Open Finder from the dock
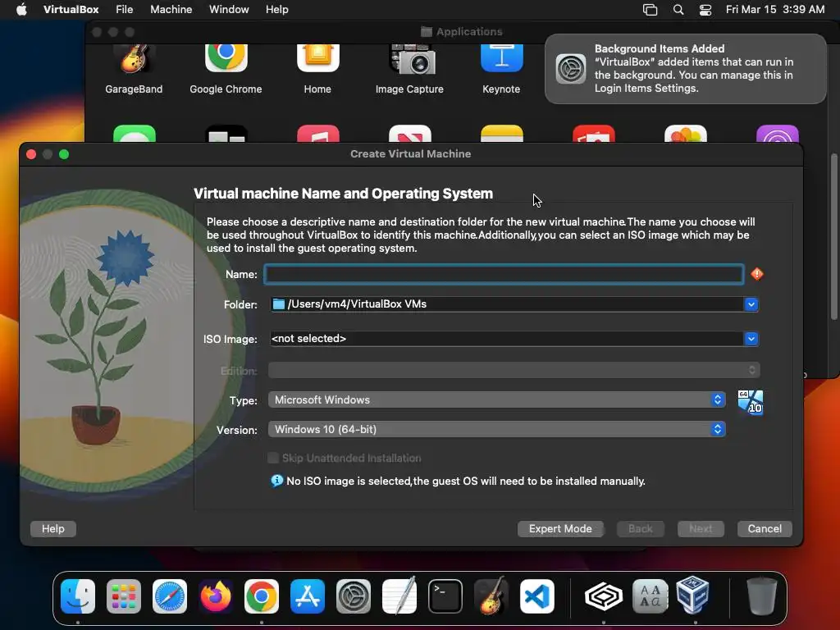 coord(78,596)
